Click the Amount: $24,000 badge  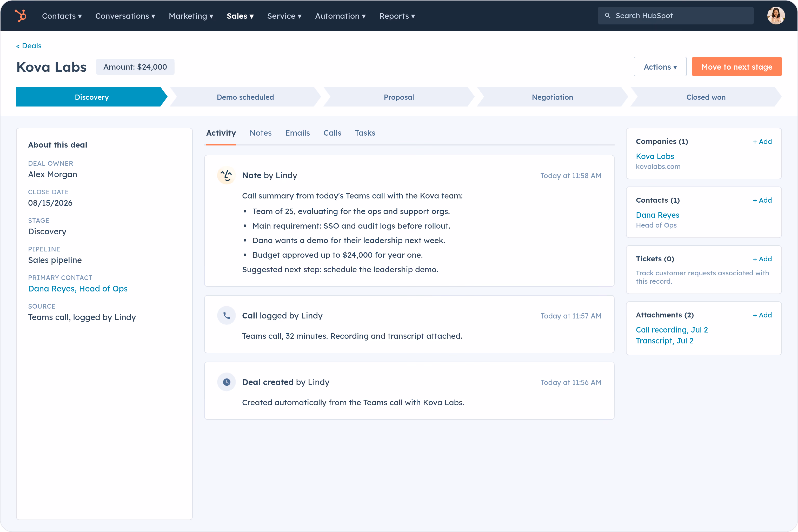point(135,67)
